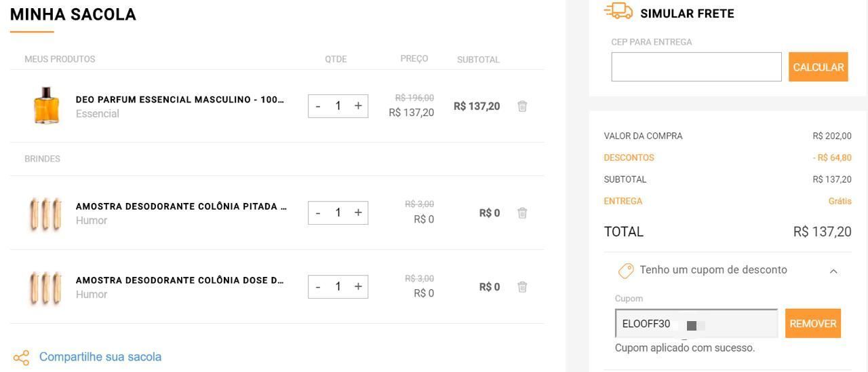Click the 'Grátis' delivery value
The image size is (868, 372).
pos(840,201)
